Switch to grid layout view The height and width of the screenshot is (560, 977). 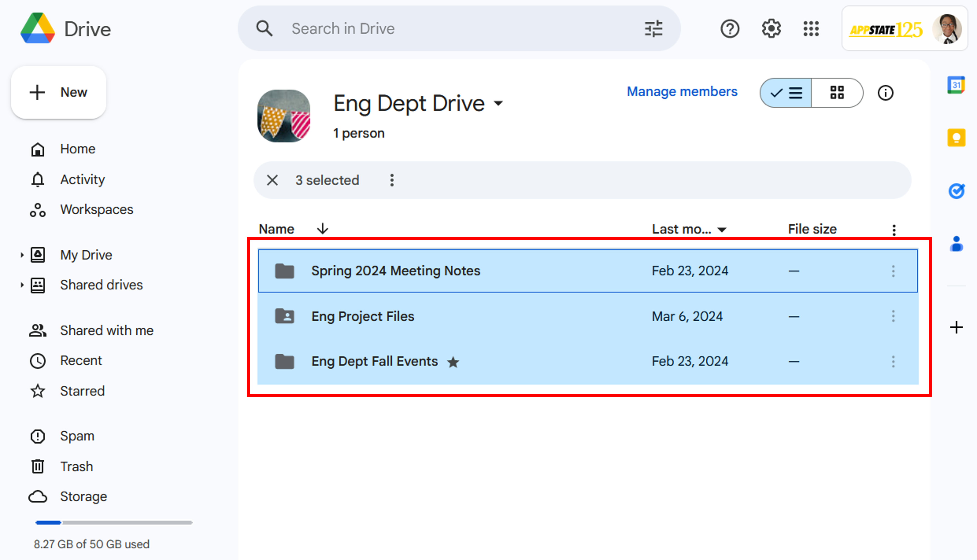point(837,93)
